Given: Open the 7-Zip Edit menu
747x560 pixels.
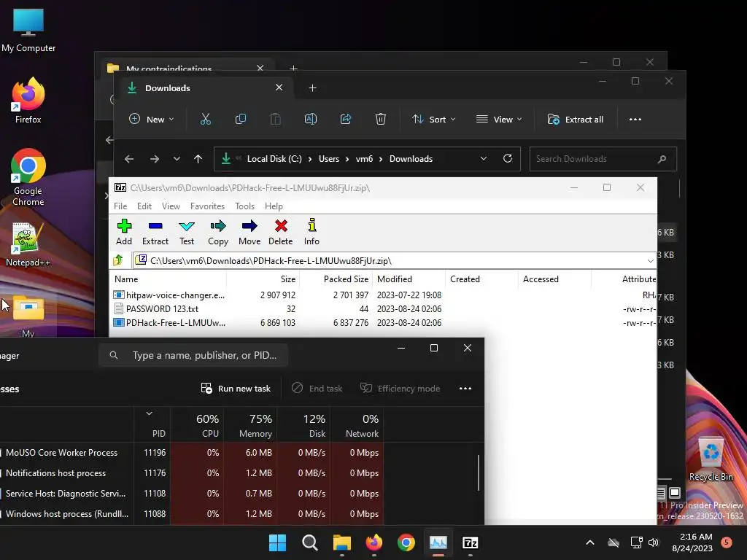Looking at the screenshot, I should click(x=144, y=206).
